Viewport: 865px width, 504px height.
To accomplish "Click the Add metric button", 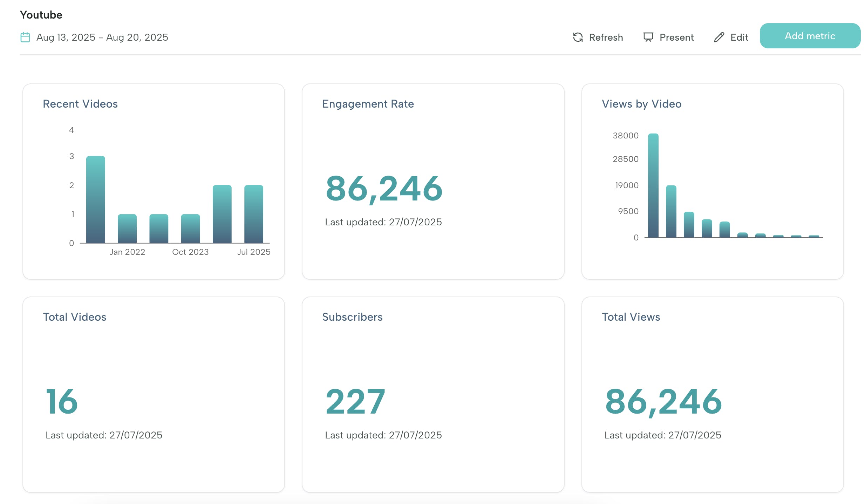I will pos(810,36).
